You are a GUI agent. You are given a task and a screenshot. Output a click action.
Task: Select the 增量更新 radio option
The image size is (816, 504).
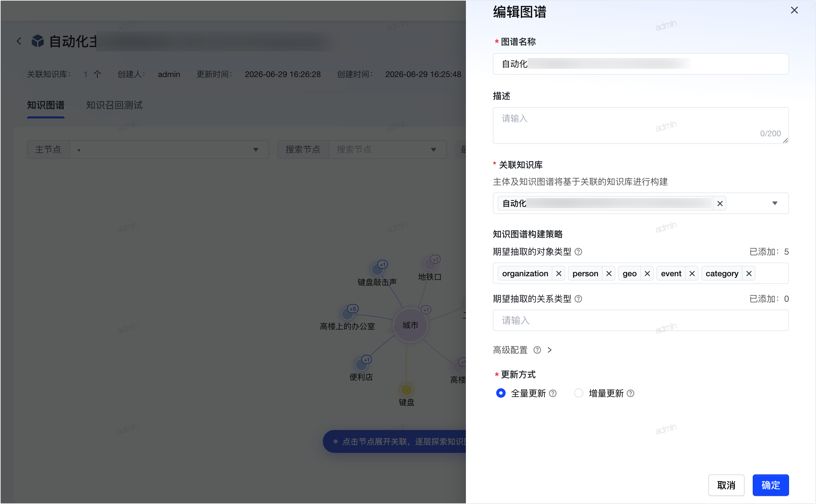[x=578, y=393]
